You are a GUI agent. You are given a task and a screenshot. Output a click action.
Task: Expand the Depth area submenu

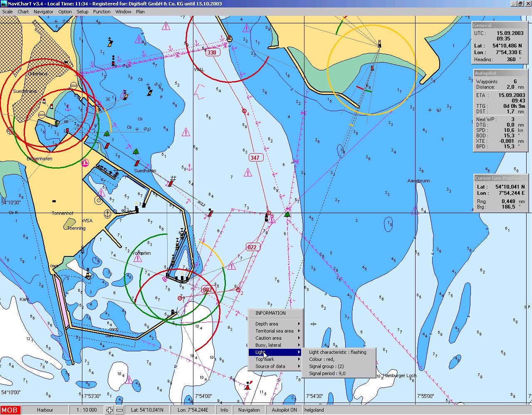276,324
